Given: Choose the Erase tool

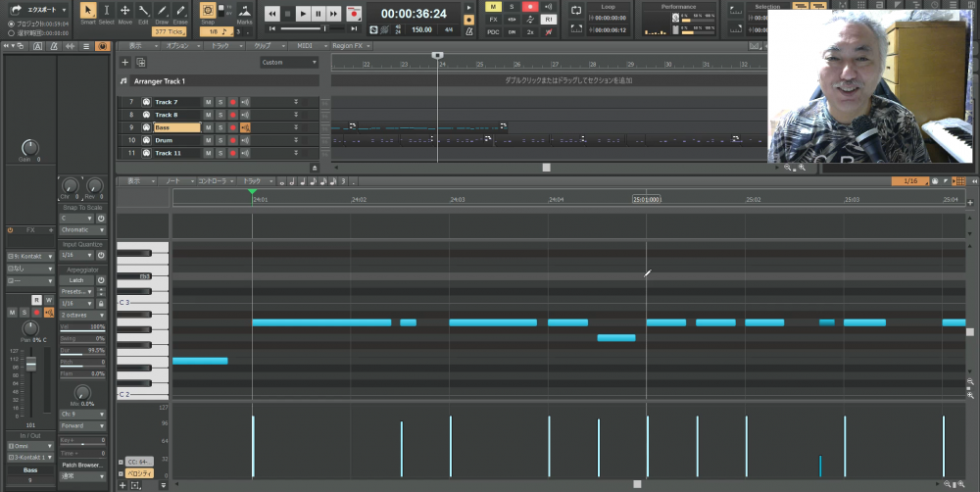Looking at the screenshot, I should (179, 12).
